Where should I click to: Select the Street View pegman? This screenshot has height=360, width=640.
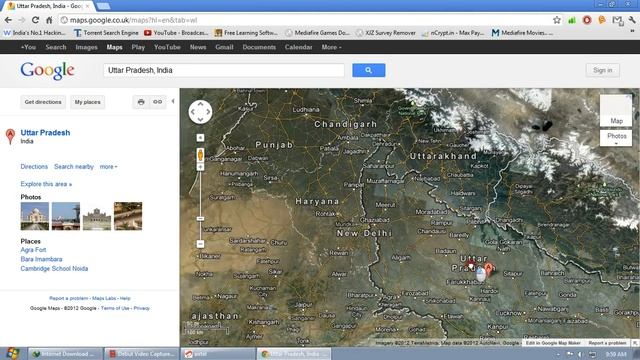pyautogui.click(x=200, y=156)
